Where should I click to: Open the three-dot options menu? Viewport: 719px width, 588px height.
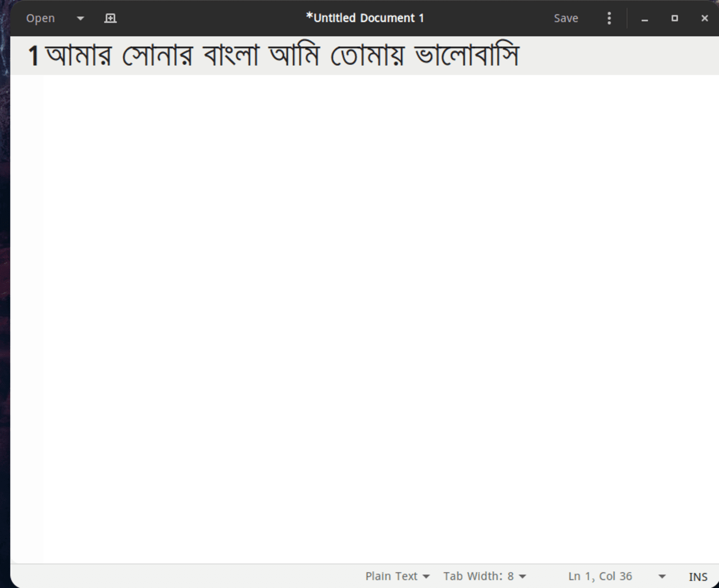click(609, 18)
